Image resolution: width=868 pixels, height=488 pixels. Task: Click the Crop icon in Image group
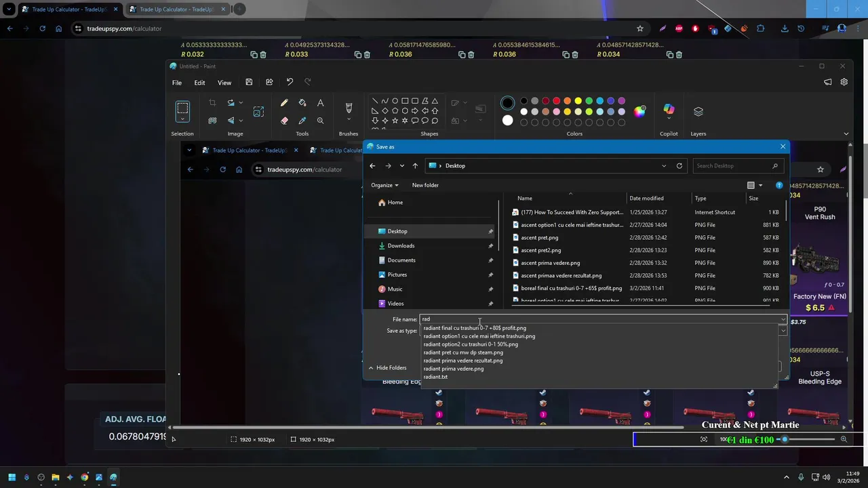[x=212, y=103]
